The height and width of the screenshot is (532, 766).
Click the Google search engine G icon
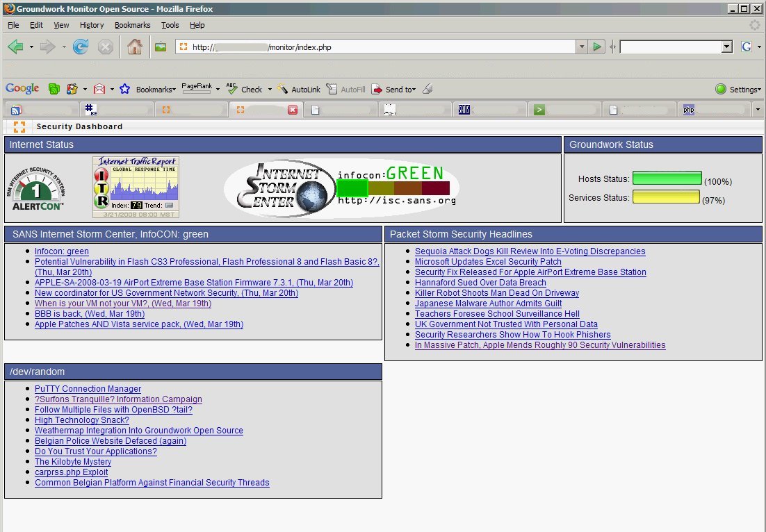pyautogui.click(x=746, y=47)
